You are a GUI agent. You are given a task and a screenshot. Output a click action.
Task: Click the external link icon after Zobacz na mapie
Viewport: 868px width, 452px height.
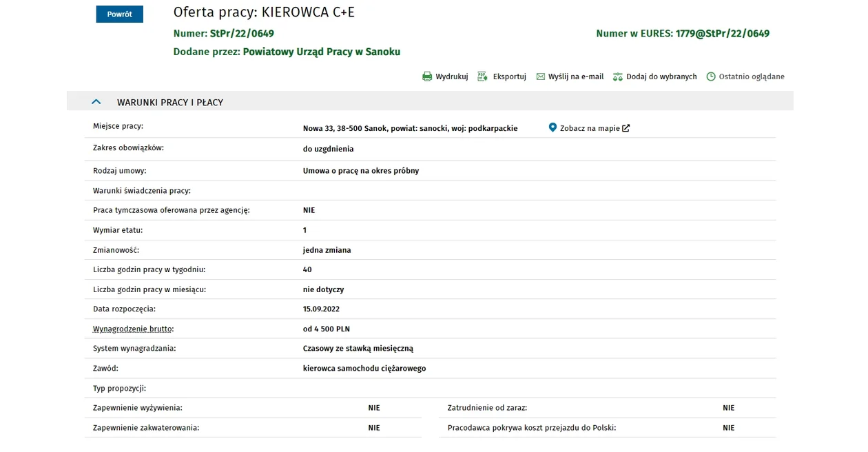point(626,128)
